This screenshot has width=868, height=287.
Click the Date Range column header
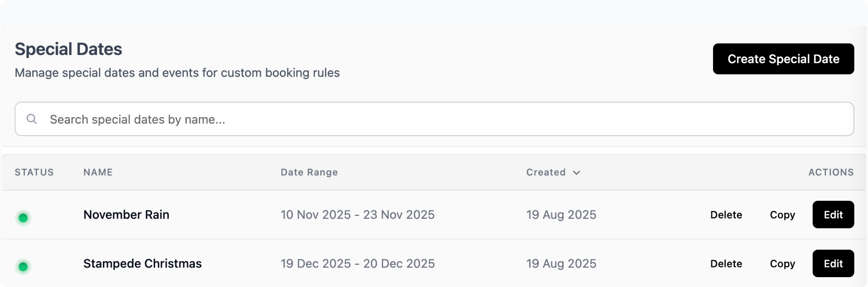coord(309,172)
